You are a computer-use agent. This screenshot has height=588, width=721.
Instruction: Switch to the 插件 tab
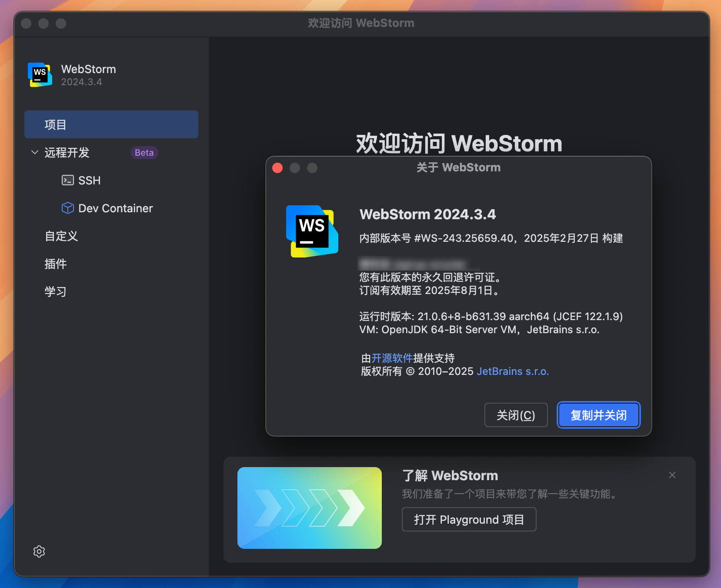click(x=56, y=264)
